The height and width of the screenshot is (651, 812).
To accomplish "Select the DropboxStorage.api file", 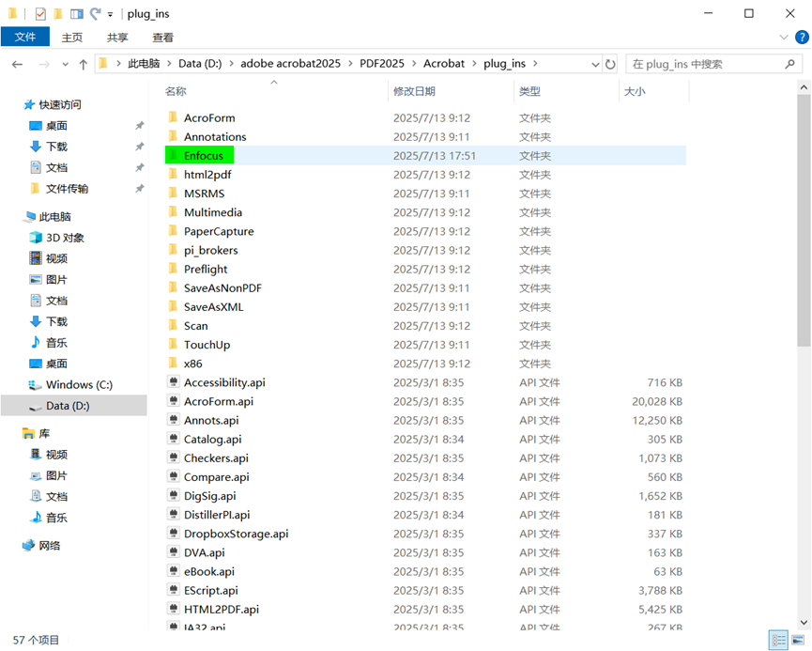I will 237,534.
